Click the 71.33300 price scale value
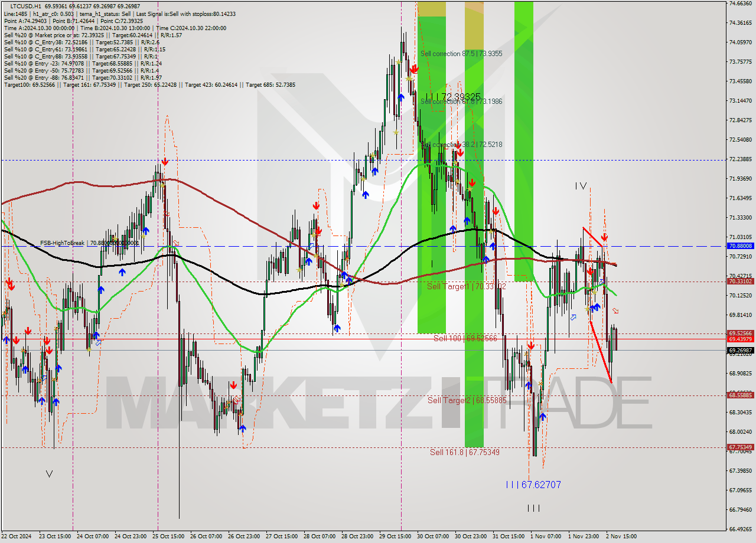 click(740, 217)
